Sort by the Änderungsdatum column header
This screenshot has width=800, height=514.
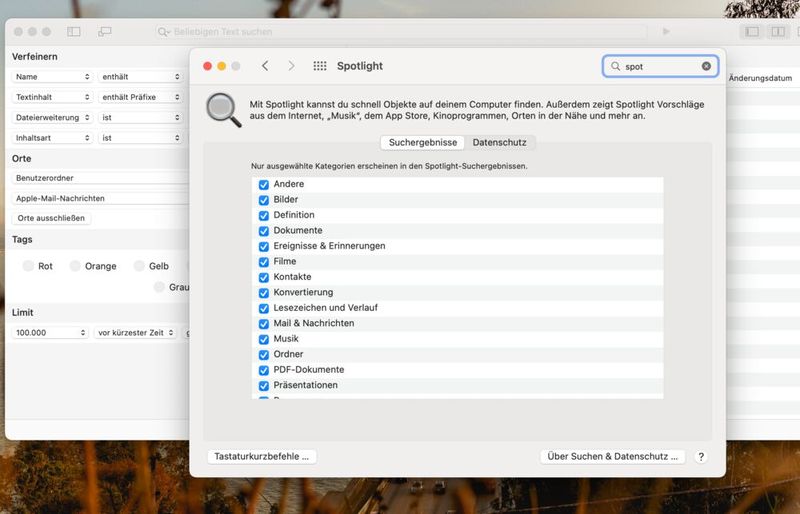click(760, 78)
